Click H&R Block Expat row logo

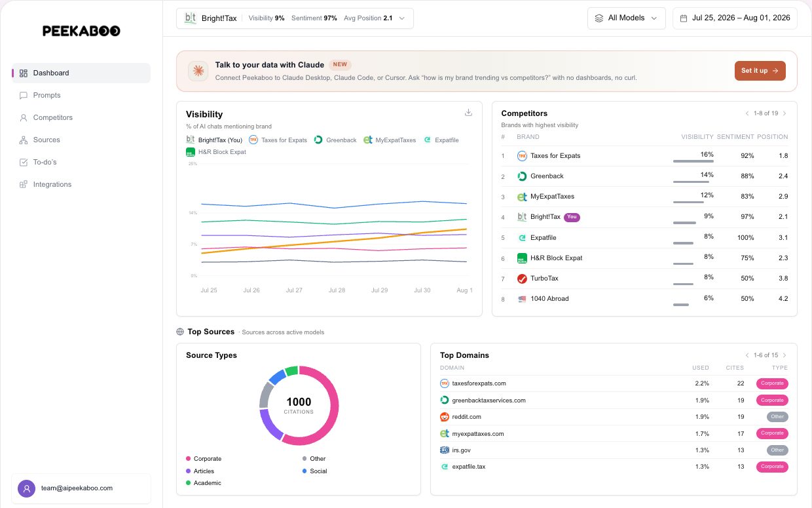tap(522, 258)
